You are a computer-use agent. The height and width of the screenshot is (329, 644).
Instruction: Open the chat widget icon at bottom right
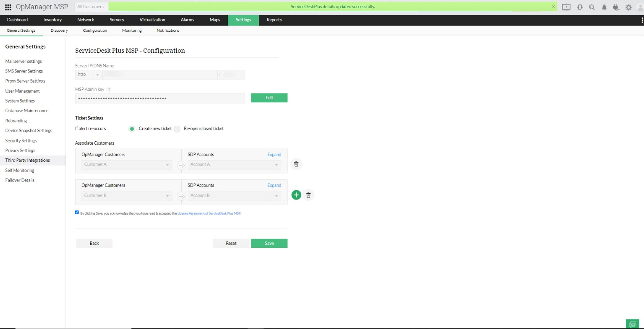tap(633, 324)
